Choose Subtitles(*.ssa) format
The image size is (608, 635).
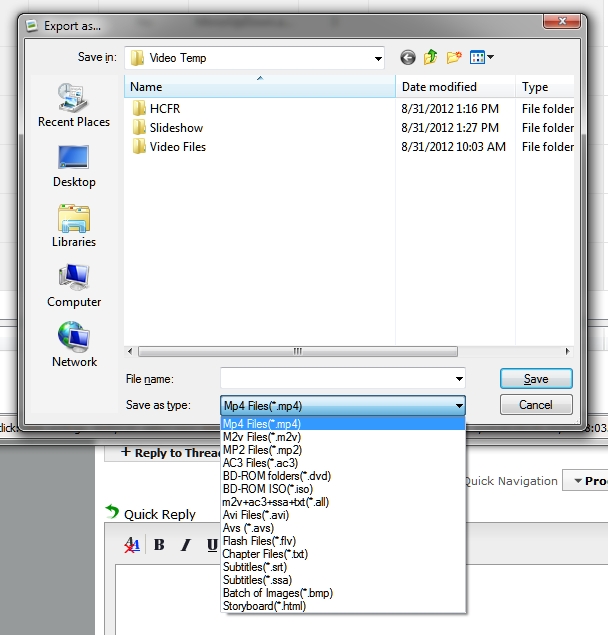click(x=343, y=580)
